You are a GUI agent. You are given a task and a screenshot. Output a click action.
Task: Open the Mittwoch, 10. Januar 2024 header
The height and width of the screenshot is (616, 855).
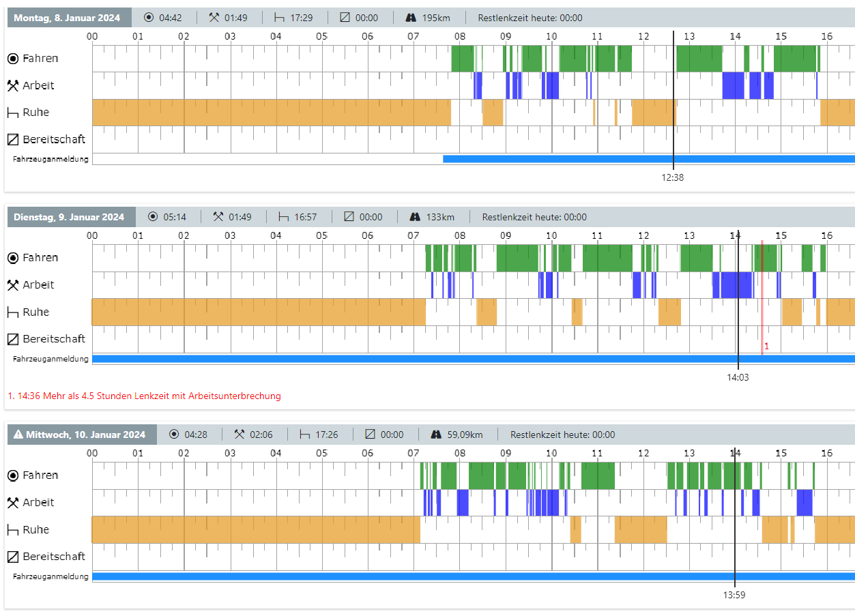pos(85,435)
